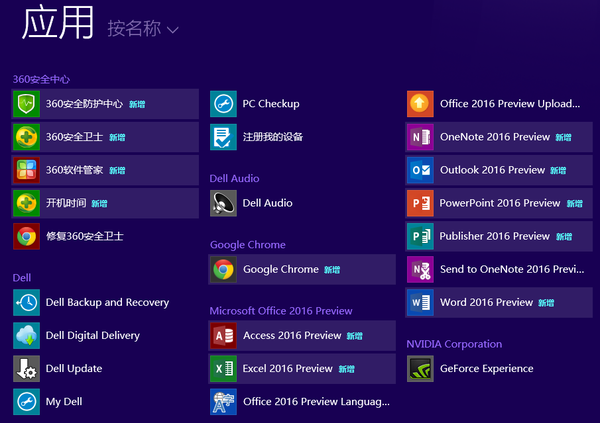Click the Word 2016 Preview label
The image size is (600, 423).
486,302
